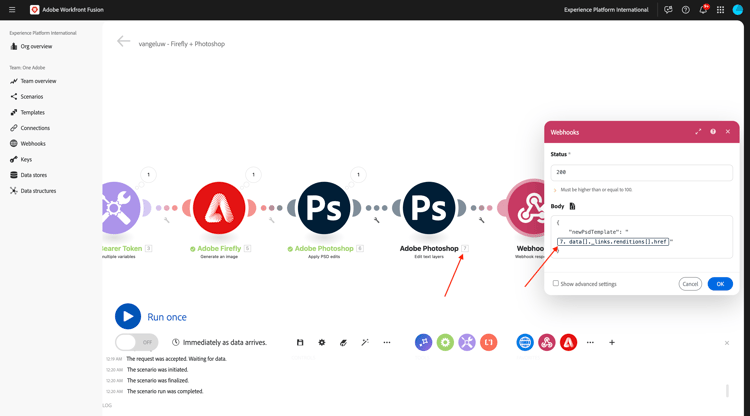Save the scenario with the disk icon

click(x=300, y=342)
